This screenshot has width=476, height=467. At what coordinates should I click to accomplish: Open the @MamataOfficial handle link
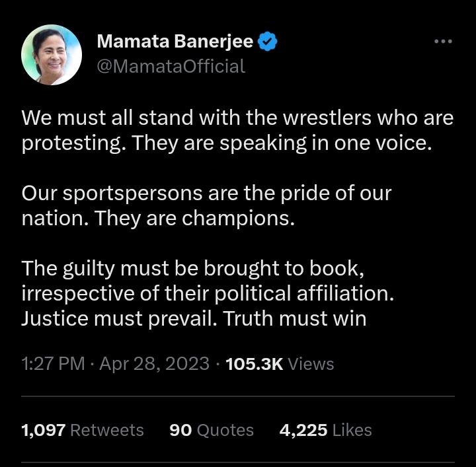pyautogui.click(x=171, y=66)
